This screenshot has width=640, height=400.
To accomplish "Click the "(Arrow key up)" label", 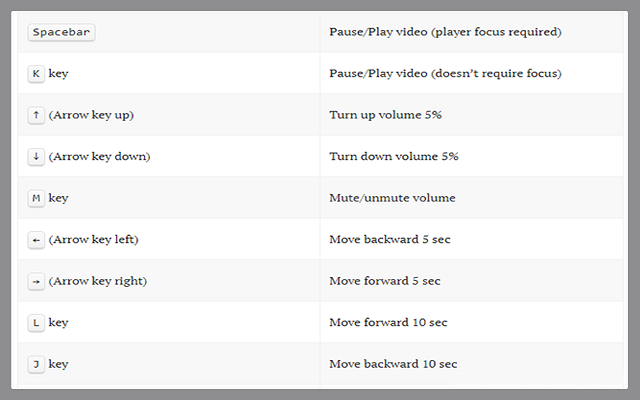I will click(x=91, y=115).
